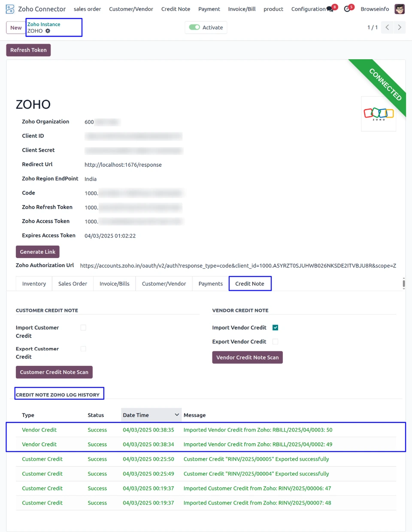Click the Zoho Connector app logo icon
Screen dimensions: 412x532
tap(10, 9)
